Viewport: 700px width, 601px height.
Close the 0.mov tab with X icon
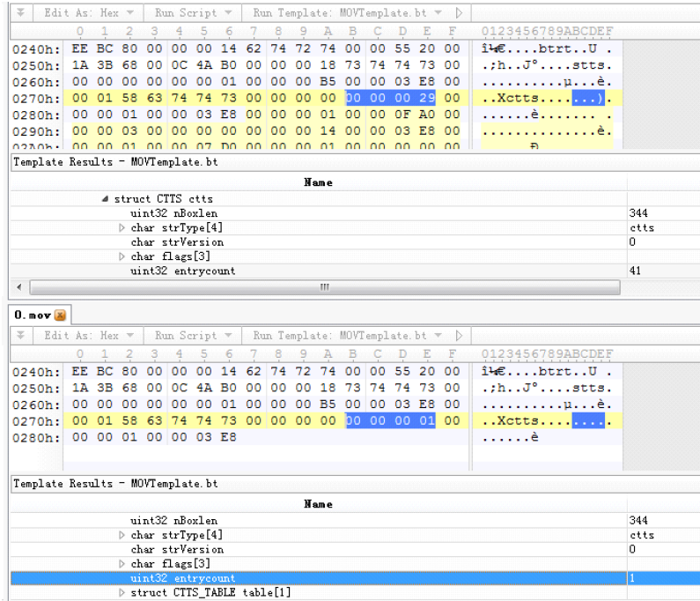[x=60, y=315]
